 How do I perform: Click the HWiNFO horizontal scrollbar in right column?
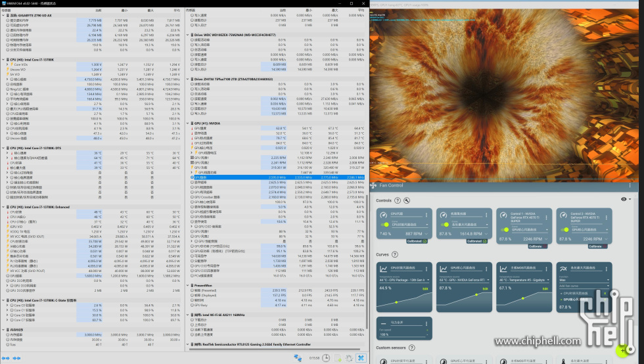click(x=275, y=349)
